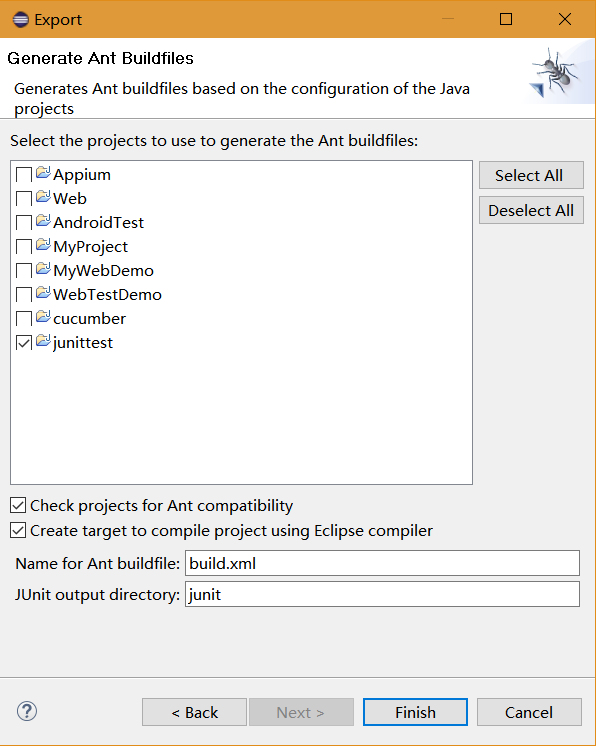Tick the WebTestDemo project checkbox
The image size is (596, 746).
point(24,294)
